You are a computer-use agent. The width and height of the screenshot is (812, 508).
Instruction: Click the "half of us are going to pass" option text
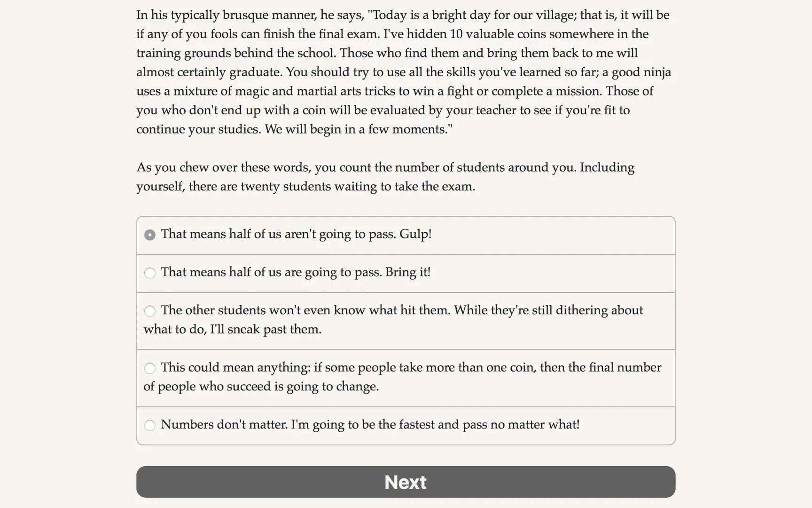point(296,272)
